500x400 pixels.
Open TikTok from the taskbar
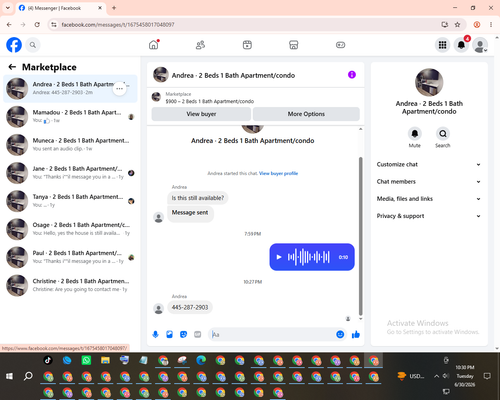[x=48, y=360]
